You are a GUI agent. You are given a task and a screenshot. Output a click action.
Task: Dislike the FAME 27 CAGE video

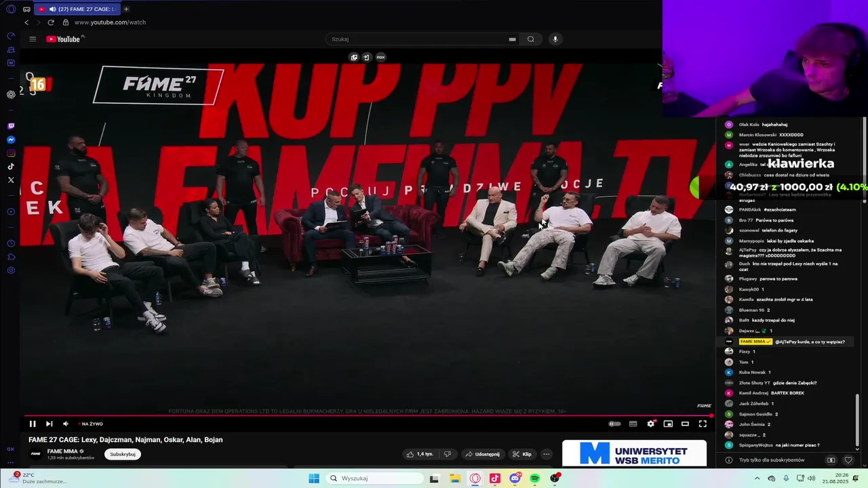447,454
